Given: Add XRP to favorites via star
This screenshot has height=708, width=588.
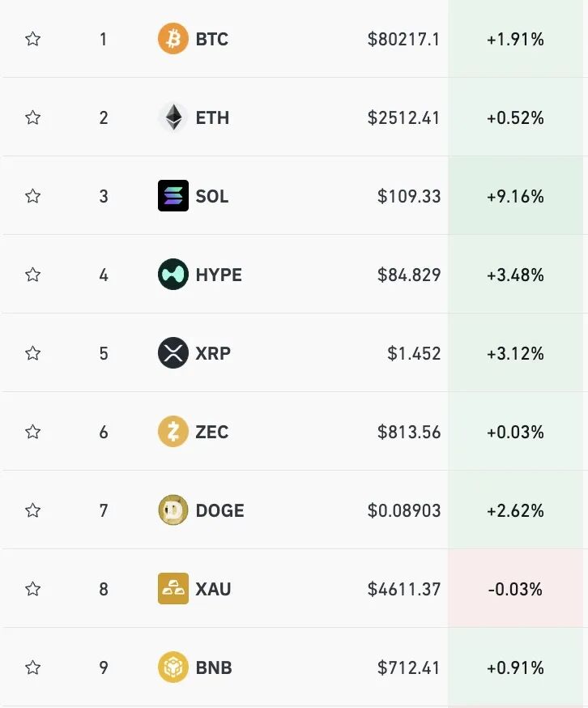Looking at the screenshot, I should click(x=32, y=353).
